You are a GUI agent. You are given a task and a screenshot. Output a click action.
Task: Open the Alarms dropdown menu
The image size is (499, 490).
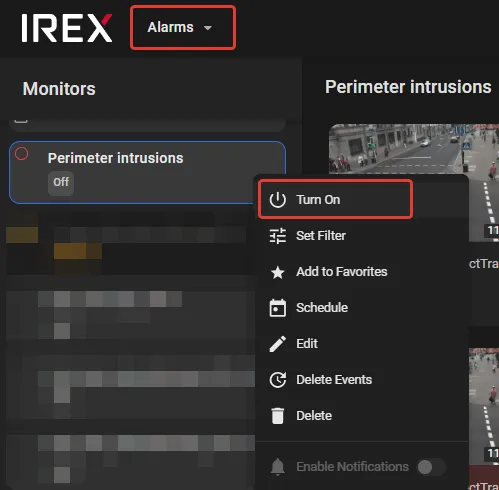pyautogui.click(x=183, y=28)
